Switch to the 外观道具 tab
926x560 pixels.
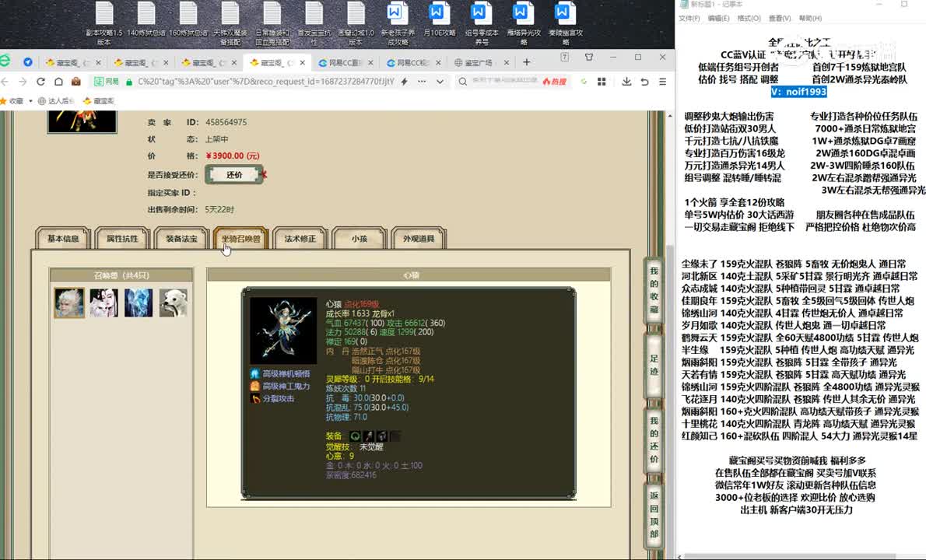click(x=418, y=239)
